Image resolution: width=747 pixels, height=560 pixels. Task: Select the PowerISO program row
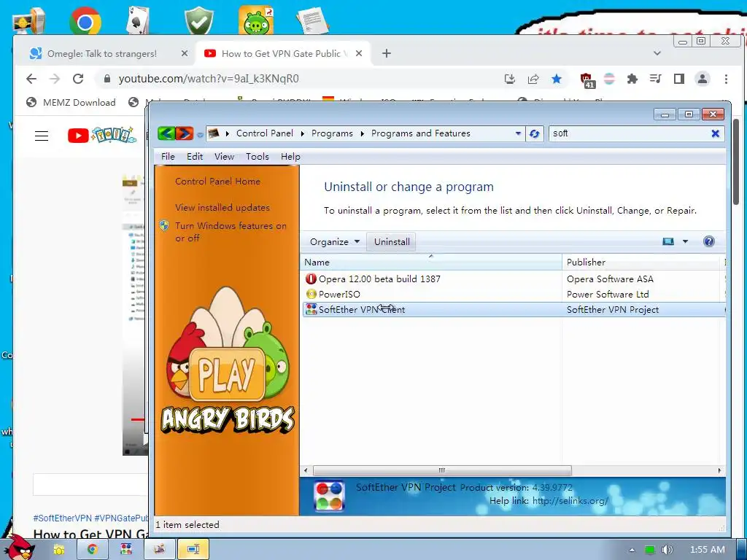tap(514, 295)
